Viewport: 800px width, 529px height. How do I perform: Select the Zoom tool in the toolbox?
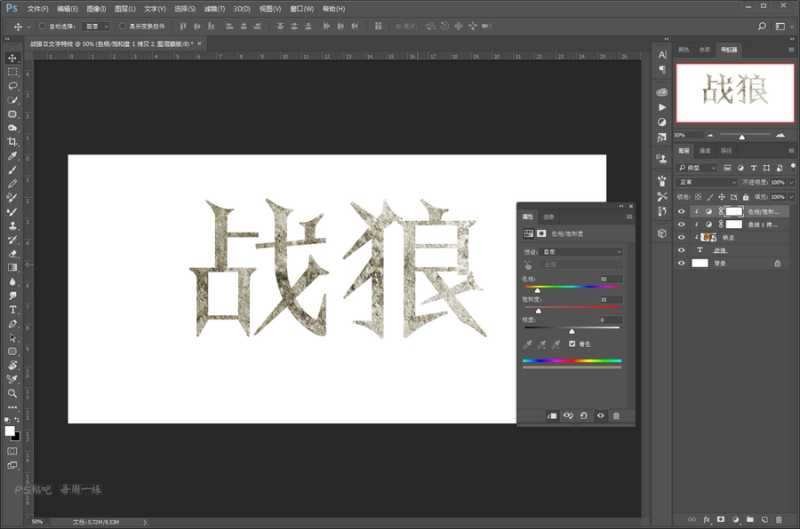(x=13, y=393)
